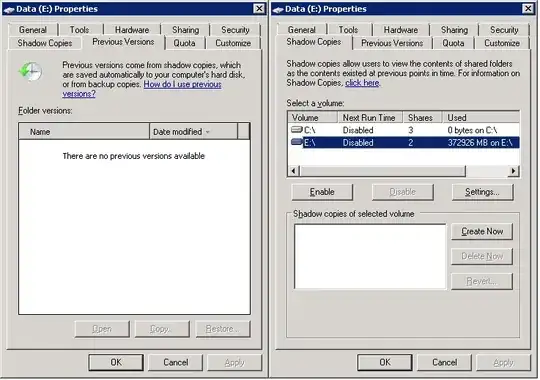This screenshot has height=380, width=540.
Task: Open Quota tab in left window
Action: tap(184, 43)
